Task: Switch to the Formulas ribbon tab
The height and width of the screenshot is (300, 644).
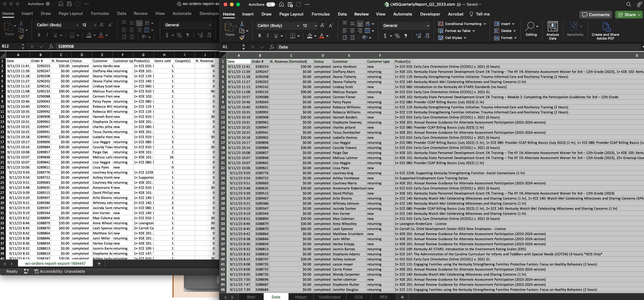Action: [x=321, y=14]
